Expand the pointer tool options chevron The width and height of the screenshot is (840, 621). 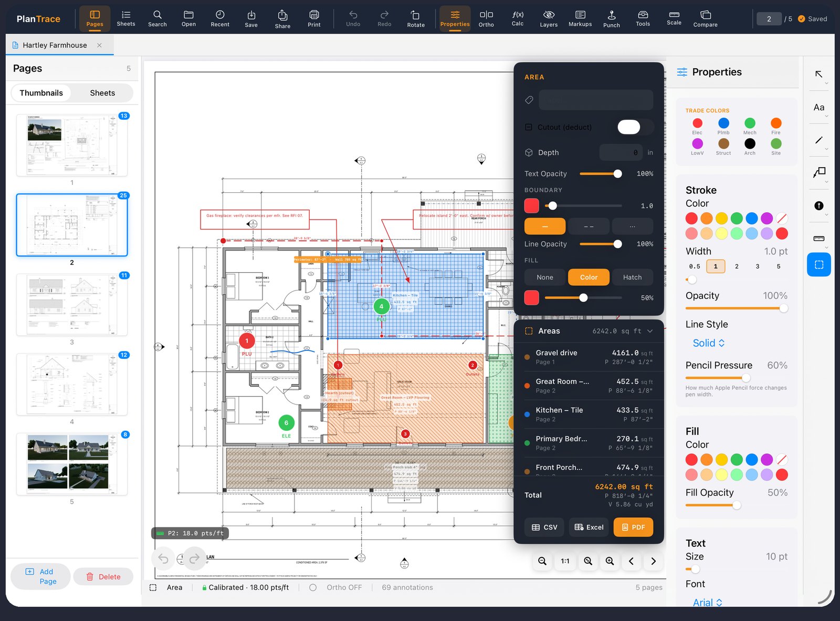826,83
